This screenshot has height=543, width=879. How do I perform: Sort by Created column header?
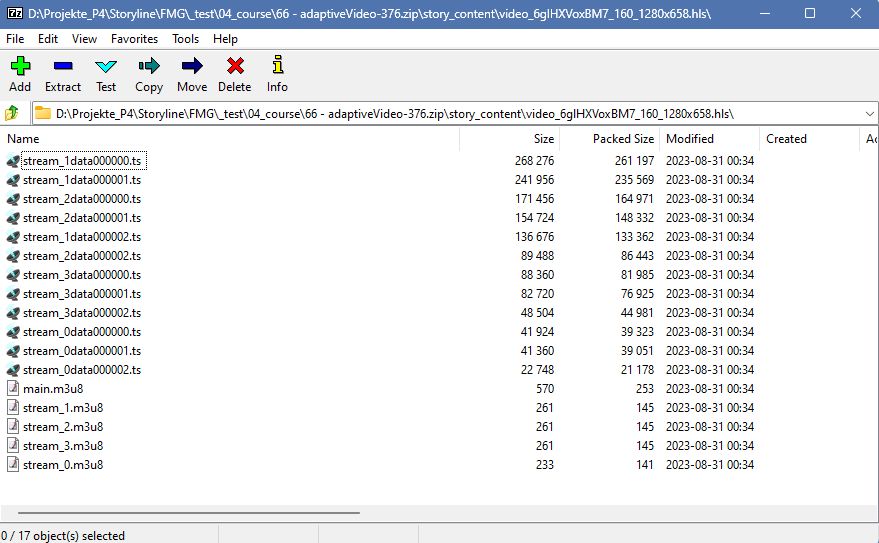coord(809,139)
